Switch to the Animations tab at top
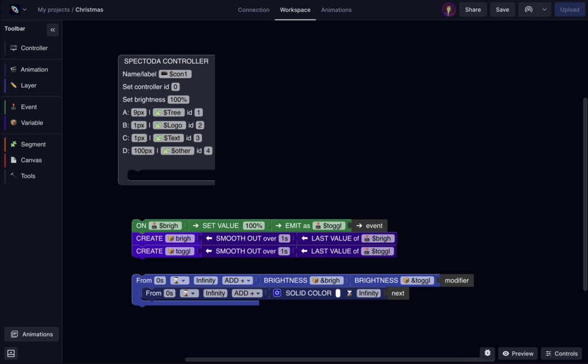Image resolution: width=588 pixels, height=364 pixels. point(336,10)
